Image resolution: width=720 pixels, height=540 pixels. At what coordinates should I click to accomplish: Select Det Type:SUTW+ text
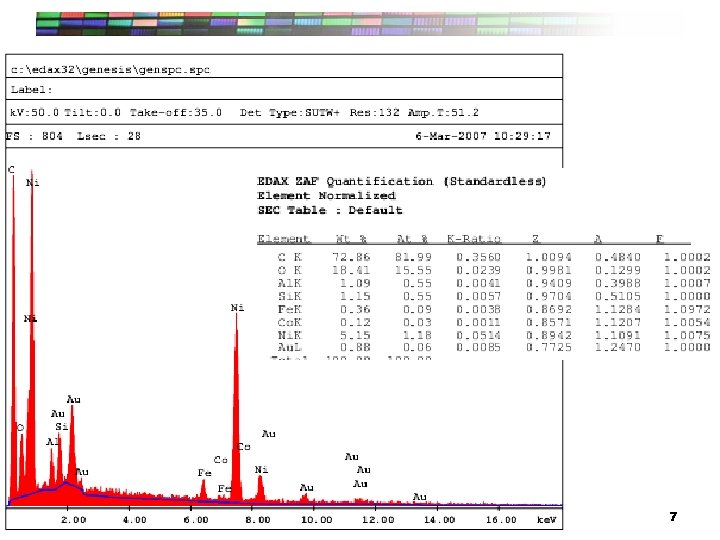(289, 113)
